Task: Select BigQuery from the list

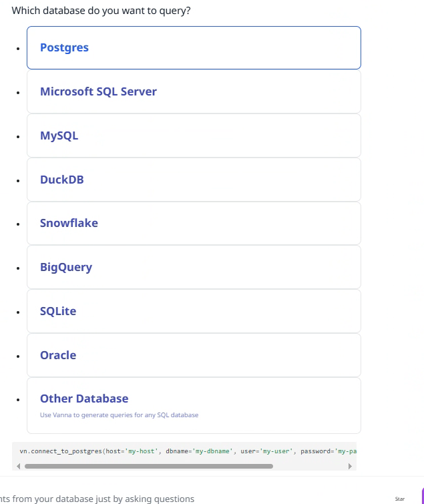Action: pos(194,267)
